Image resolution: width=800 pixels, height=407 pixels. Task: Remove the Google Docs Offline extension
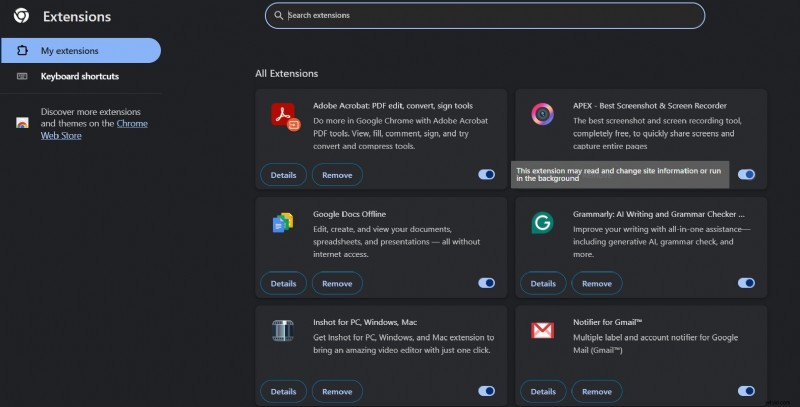pyautogui.click(x=337, y=283)
